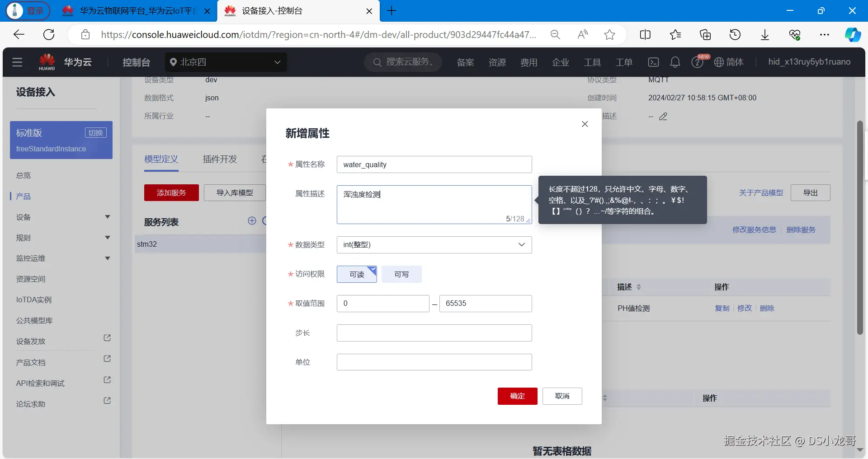This screenshot has height=459, width=868.
Task: Select the stm32 service in list
Action: (x=201, y=244)
